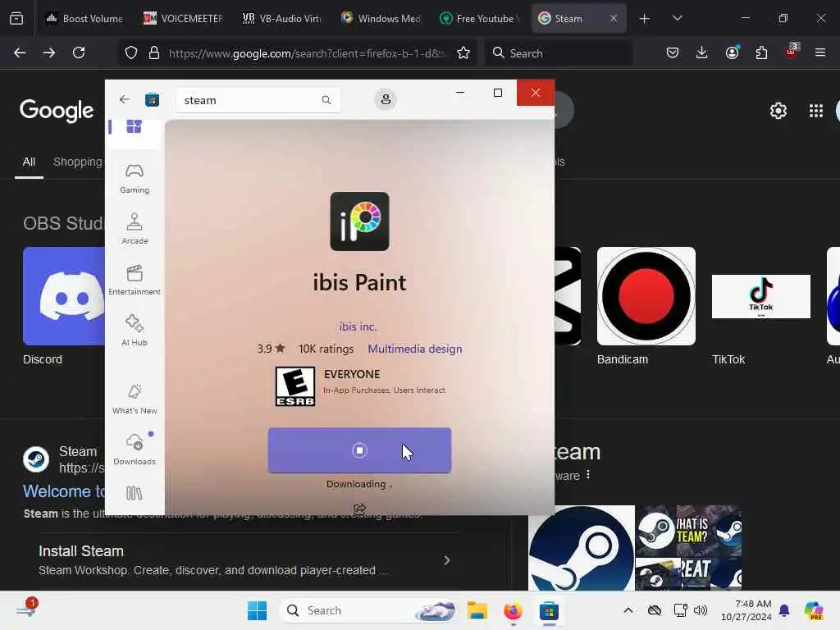
Task: Open Firefox account icon
Action: tap(733, 52)
